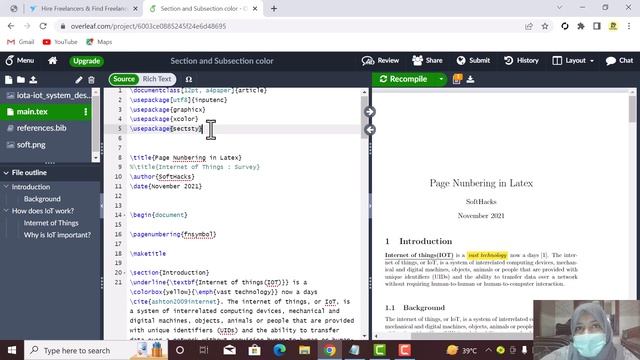Viewport: 640px width, 360px height.
Task: Open YouTube bookmark
Action: click(x=60, y=42)
